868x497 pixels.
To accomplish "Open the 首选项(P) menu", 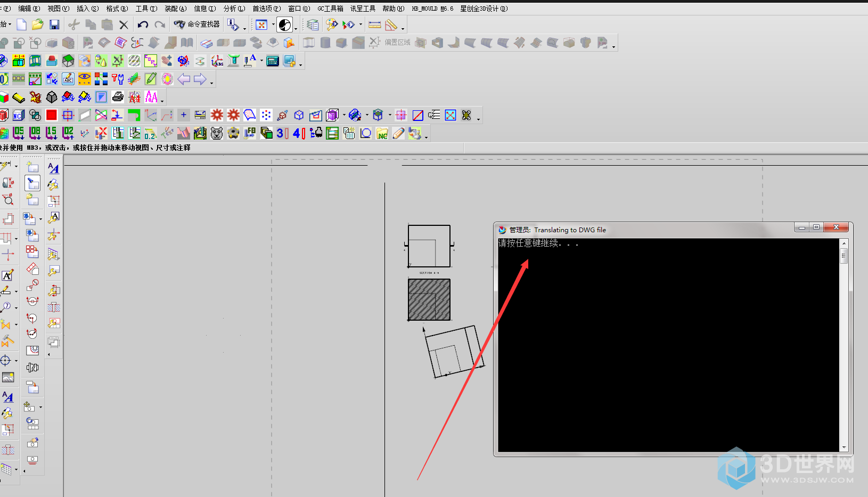I will tap(266, 9).
